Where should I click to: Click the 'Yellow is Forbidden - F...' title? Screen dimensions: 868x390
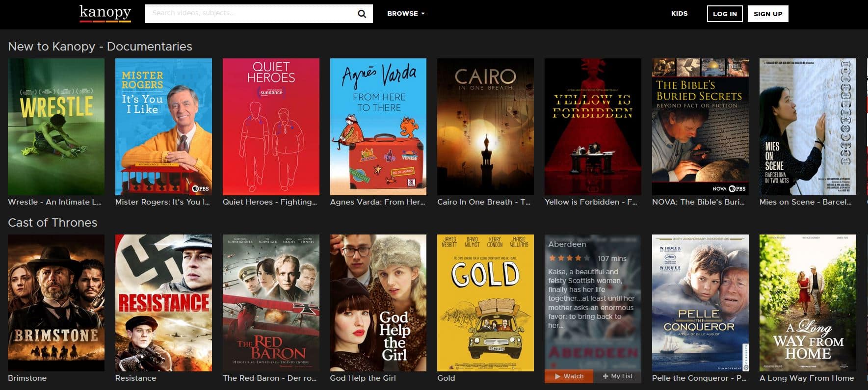pyautogui.click(x=591, y=202)
